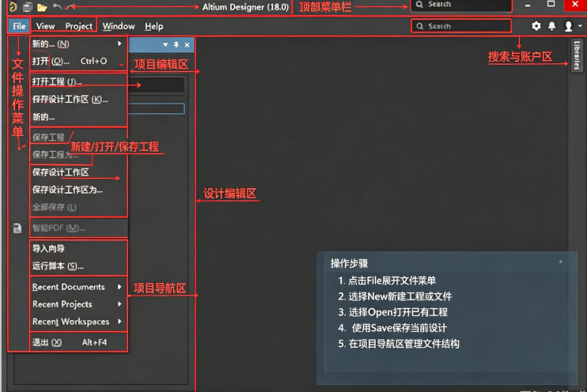The height and width of the screenshot is (392, 587).
Task: Click the Smart PDF icon beside menu
Action: pyautogui.click(x=17, y=228)
